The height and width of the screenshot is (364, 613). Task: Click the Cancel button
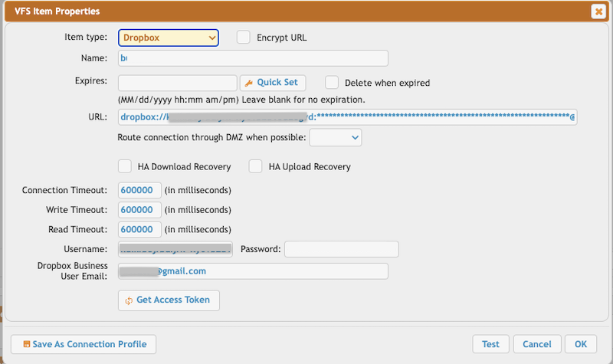pyautogui.click(x=537, y=344)
